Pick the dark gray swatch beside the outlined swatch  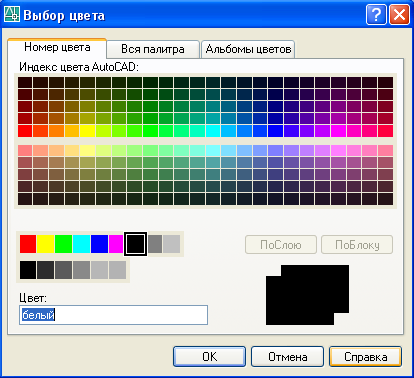tap(155, 244)
